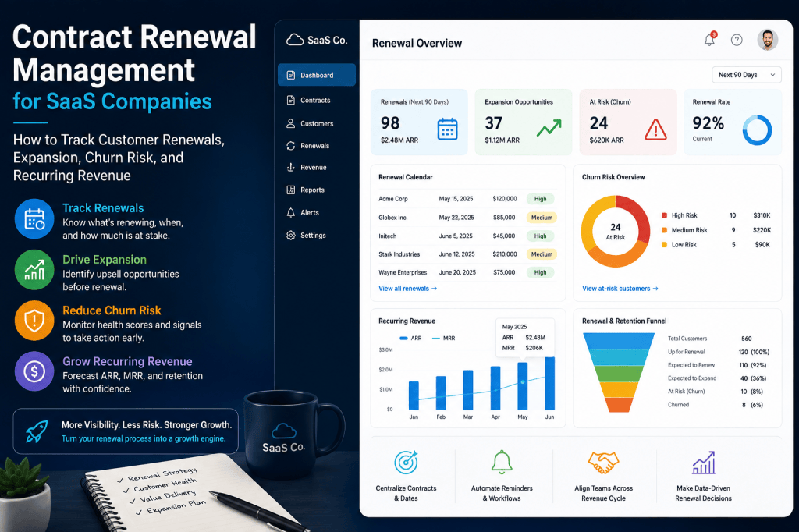Open the notifications bell icon
The width and height of the screenshot is (799, 532).
coord(710,39)
